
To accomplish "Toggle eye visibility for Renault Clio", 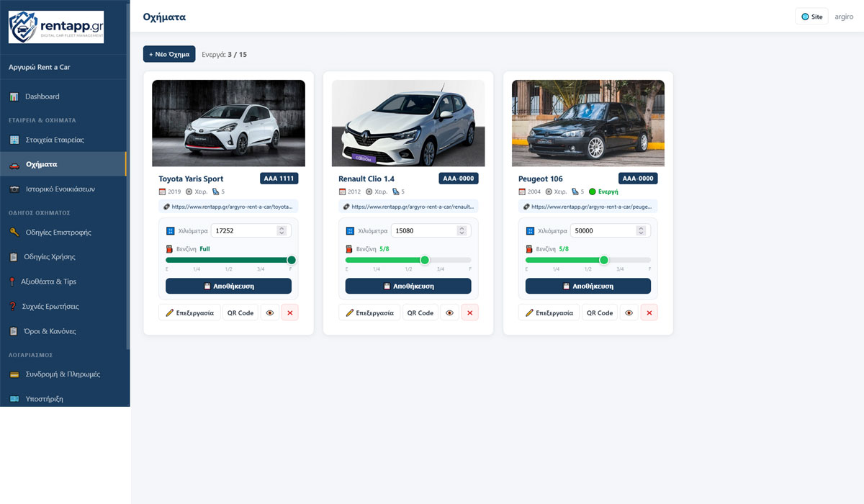I will [x=450, y=312].
